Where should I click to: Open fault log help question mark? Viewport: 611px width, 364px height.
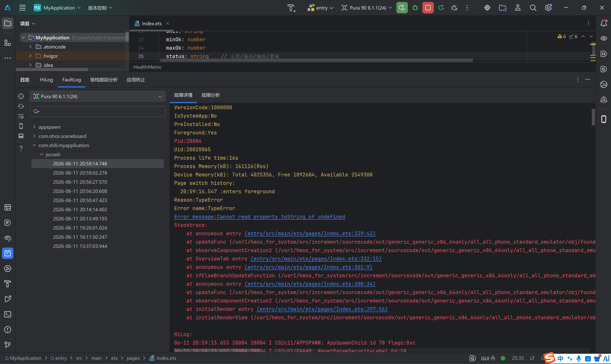pyautogui.click(x=21, y=148)
